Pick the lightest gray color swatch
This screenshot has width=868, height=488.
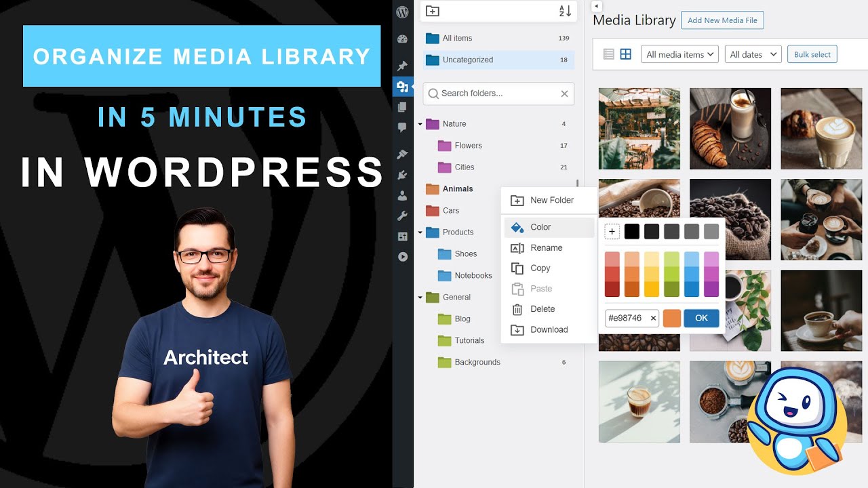(x=711, y=232)
